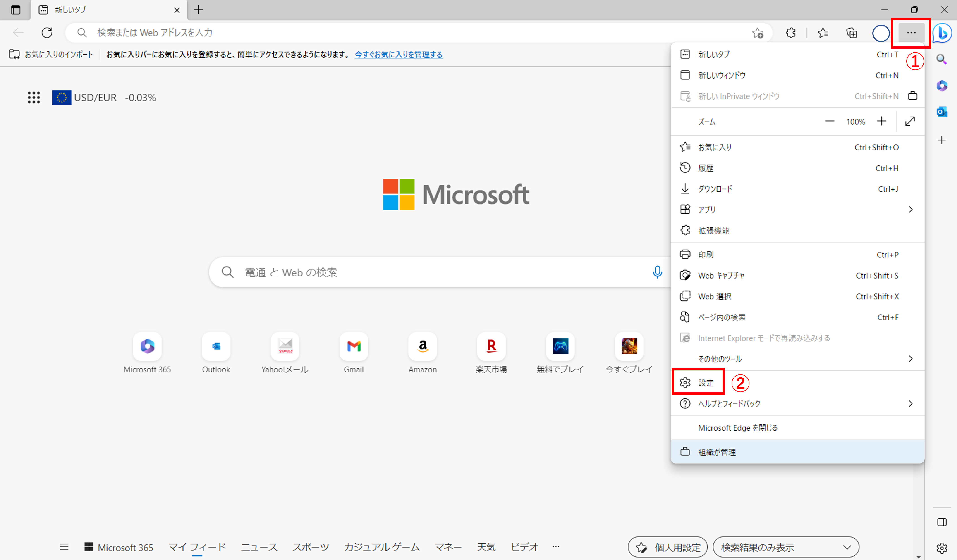Open the Microsoft 365 quick link tile

147,353
